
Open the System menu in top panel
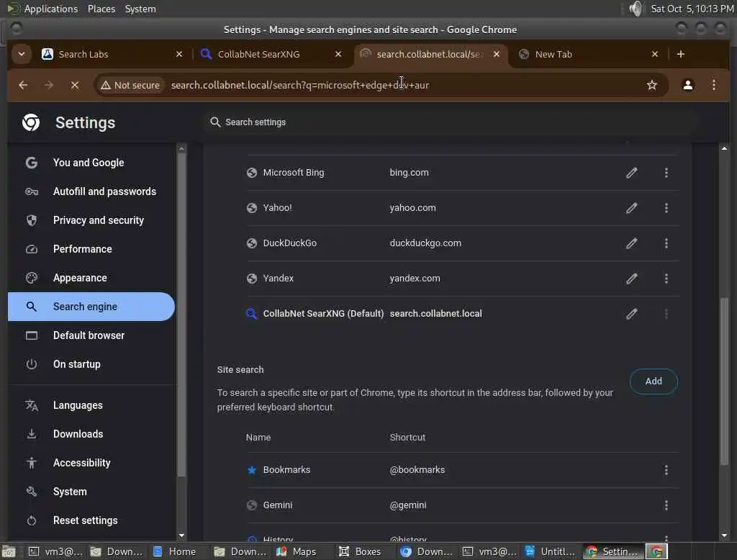140,9
